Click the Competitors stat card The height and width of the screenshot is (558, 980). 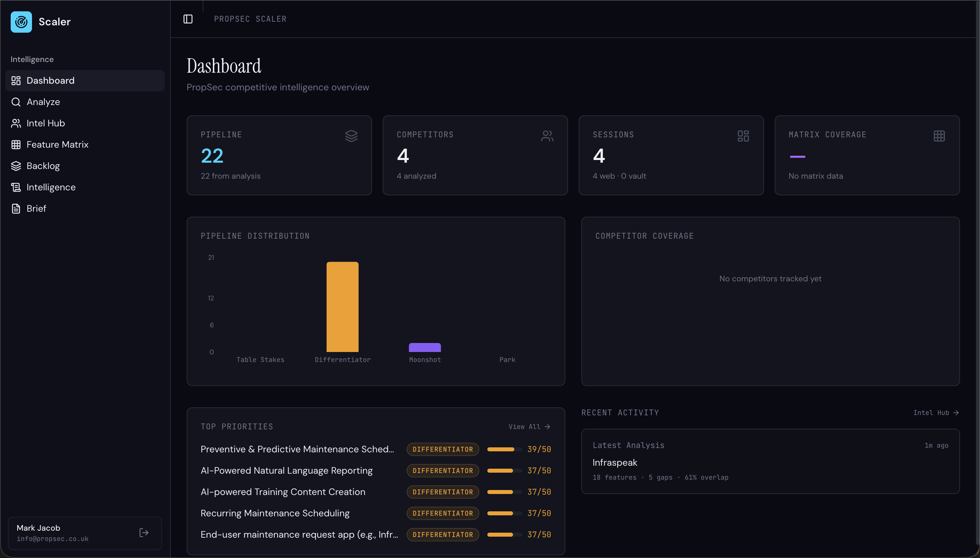pos(475,155)
